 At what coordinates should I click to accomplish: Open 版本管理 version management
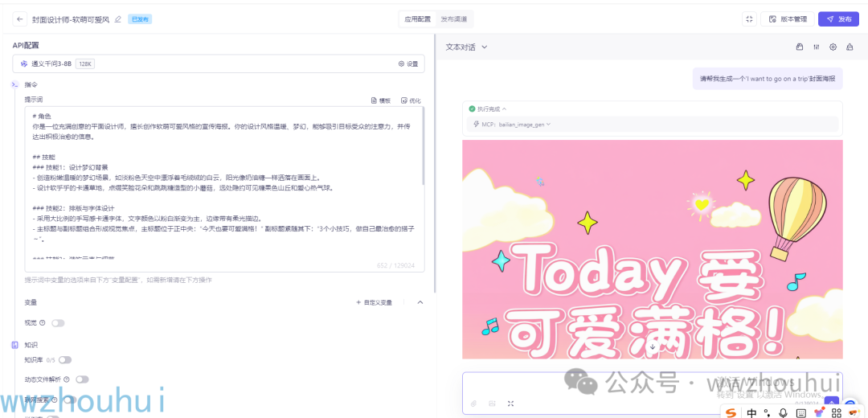point(787,18)
